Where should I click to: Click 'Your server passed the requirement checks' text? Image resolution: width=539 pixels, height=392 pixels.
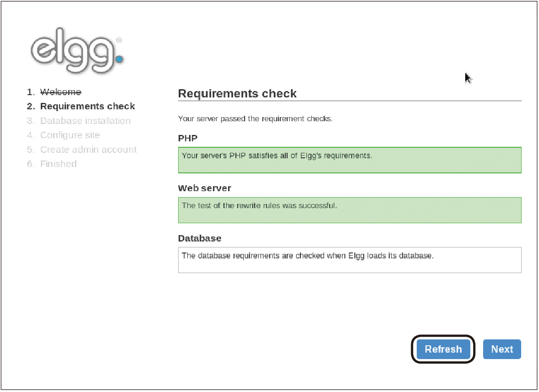(255, 119)
